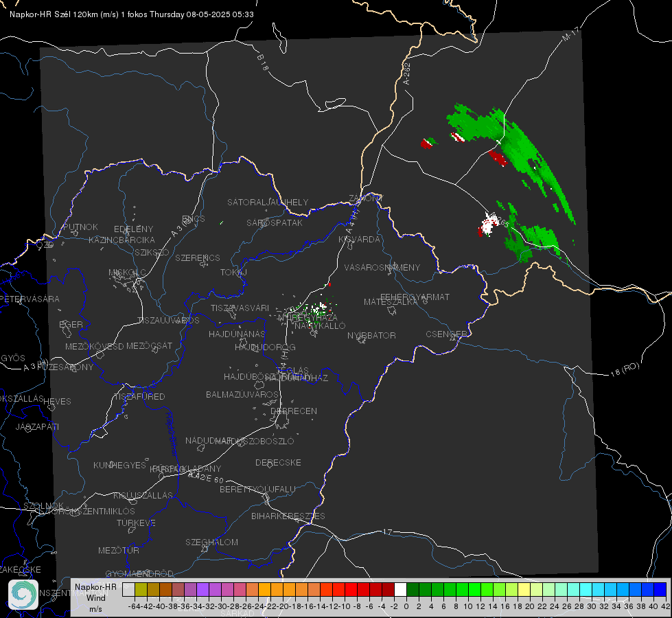Screen dimensions: 672x618
Task: Click the MEZŐKÖVESD label
Action: [94, 346]
